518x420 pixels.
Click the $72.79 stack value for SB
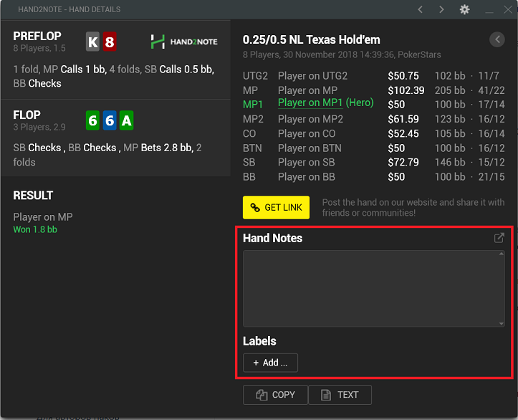point(403,162)
